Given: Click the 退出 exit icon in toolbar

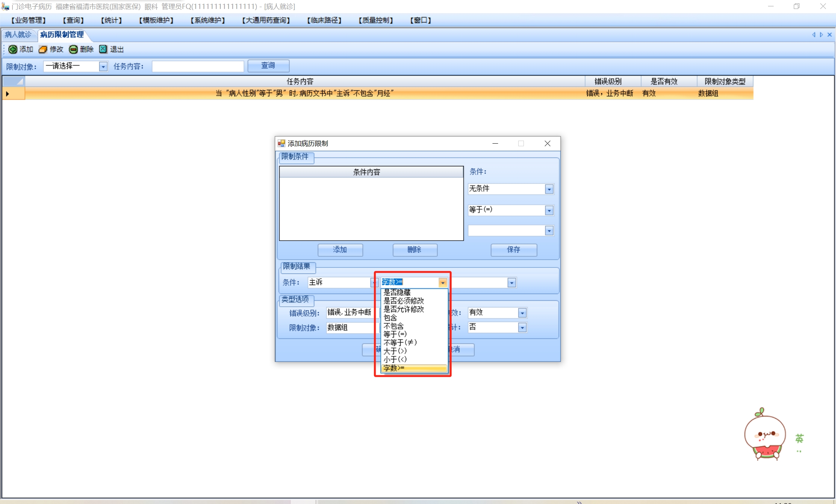Looking at the screenshot, I should (103, 49).
